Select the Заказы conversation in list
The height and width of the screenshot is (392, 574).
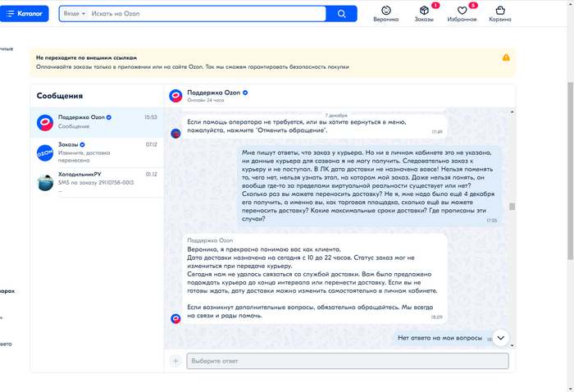pyautogui.click(x=97, y=153)
